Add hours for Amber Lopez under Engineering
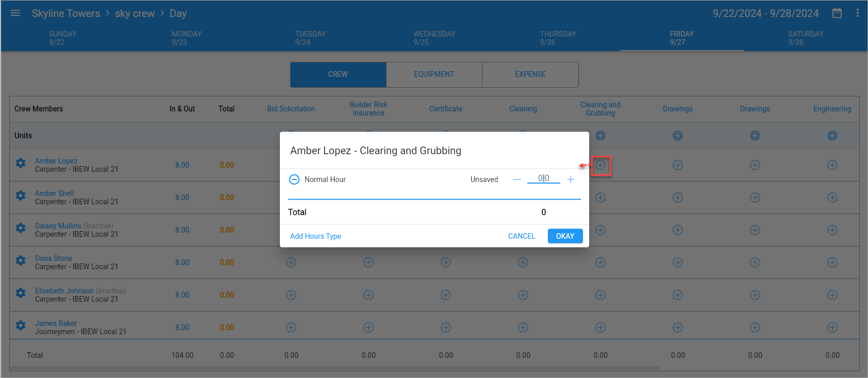 tap(832, 165)
